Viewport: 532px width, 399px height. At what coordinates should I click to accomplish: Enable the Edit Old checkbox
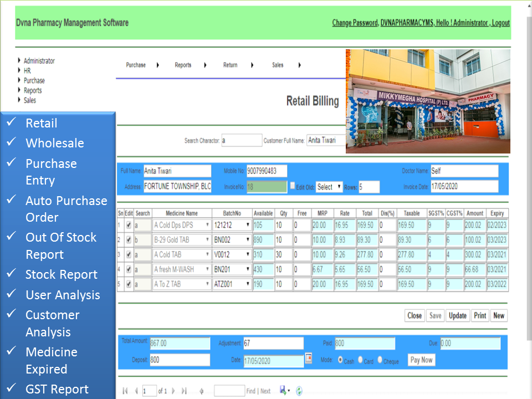pos(293,186)
